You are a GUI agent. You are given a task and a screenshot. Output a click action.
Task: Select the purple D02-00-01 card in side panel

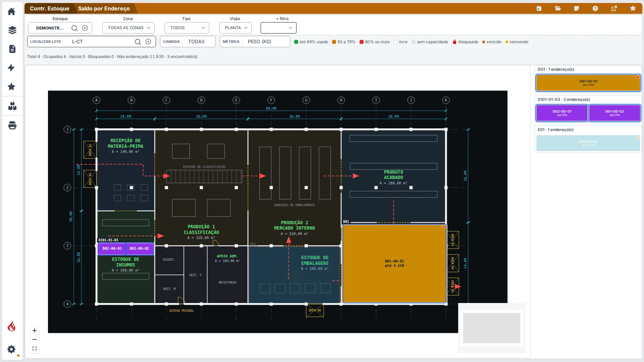pos(562,113)
